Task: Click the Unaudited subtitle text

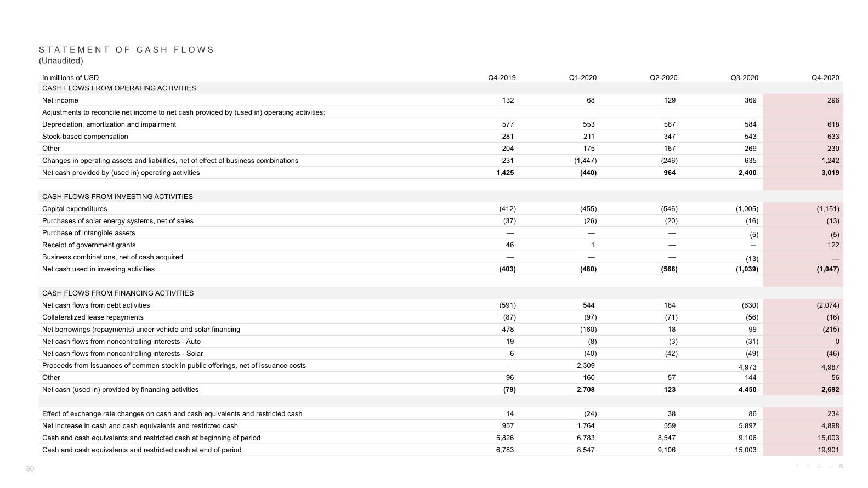Action: tap(61, 61)
